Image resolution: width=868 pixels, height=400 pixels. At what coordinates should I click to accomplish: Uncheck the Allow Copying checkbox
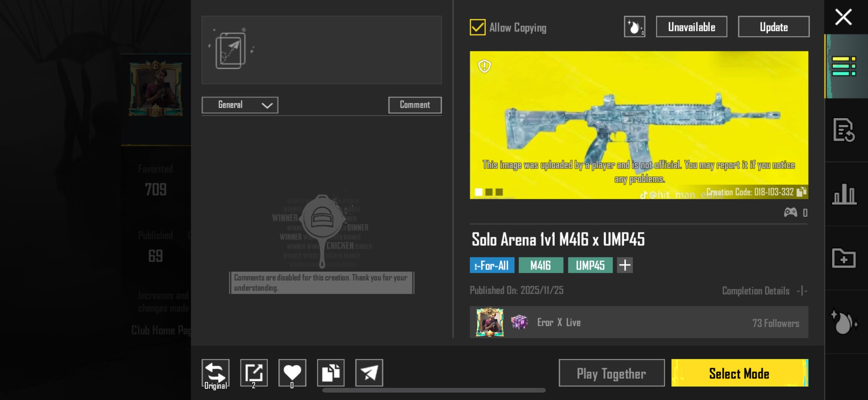[x=477, y=27]
